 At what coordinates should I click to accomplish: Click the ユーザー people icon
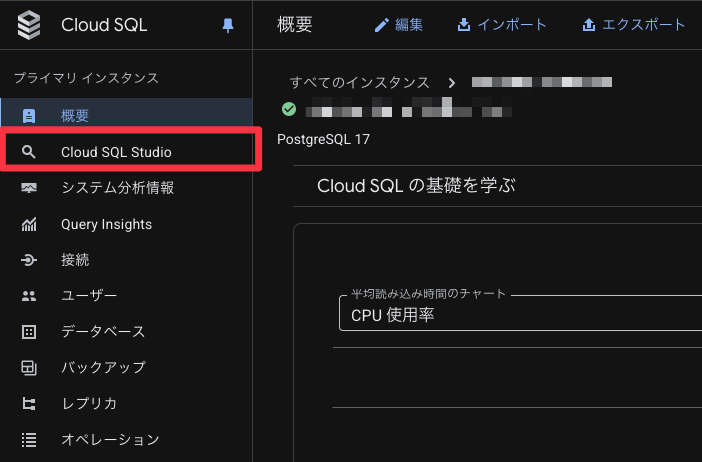(29, 296)
